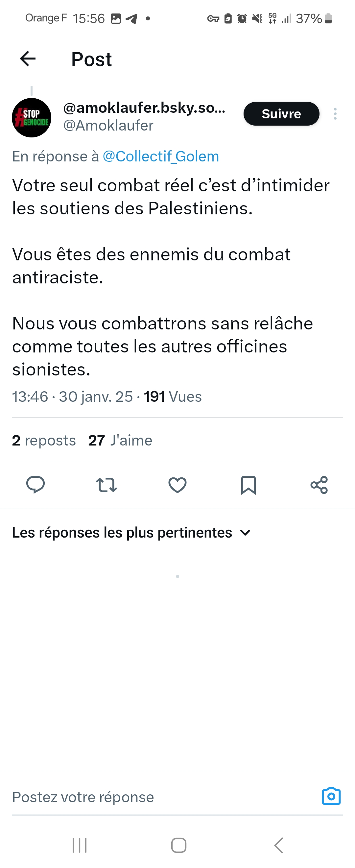This screenshot has height=868, width=355.
Task: Open the @Amoklaufer username handle
Action: click(x=108, y=126)
